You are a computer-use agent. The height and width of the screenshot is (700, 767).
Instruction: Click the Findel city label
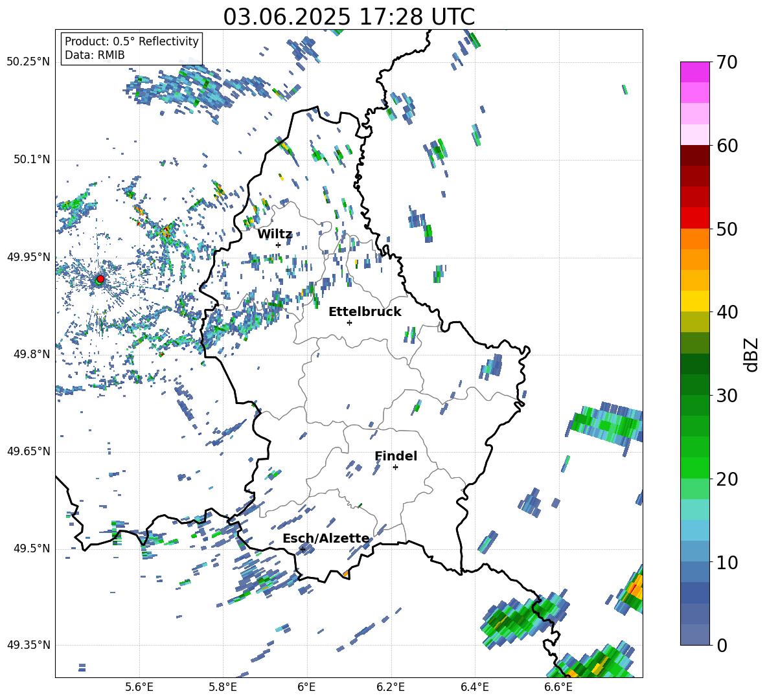coord(396,456)
